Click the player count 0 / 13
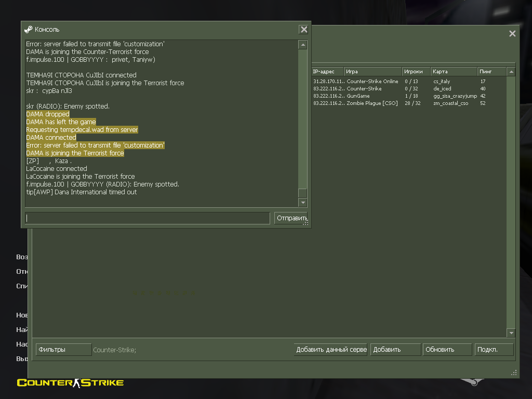The width and height of the screenshot is (532, 399). pos(411,82)
